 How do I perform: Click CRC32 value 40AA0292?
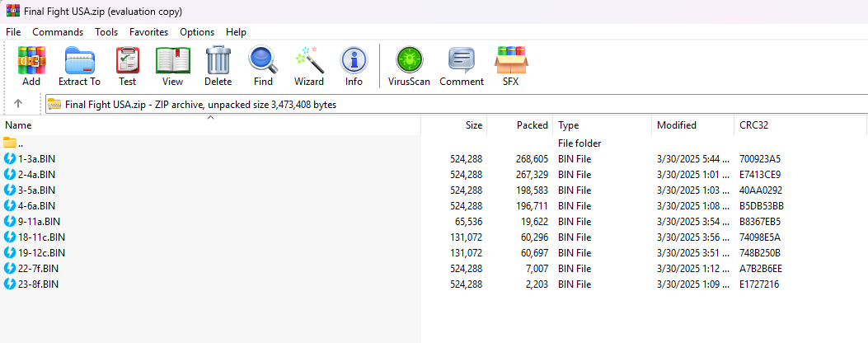pyautogui.click(x=761, y=190)
